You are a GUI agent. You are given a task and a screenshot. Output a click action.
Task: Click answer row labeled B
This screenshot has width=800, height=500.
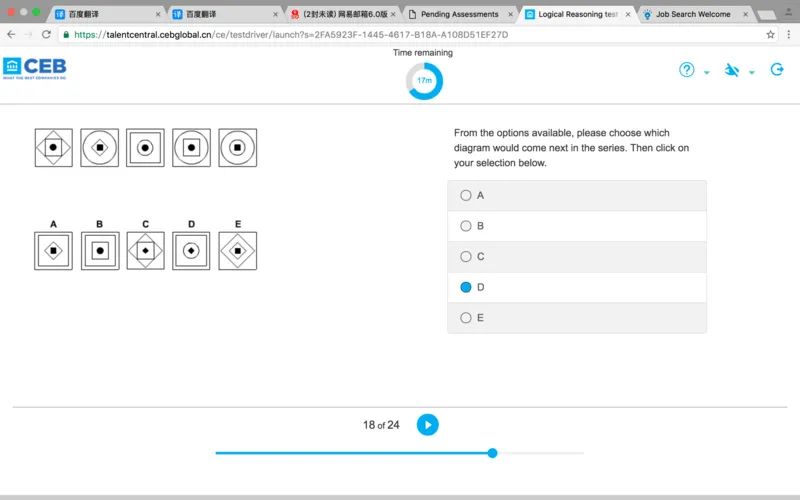[x=576, y=226]
